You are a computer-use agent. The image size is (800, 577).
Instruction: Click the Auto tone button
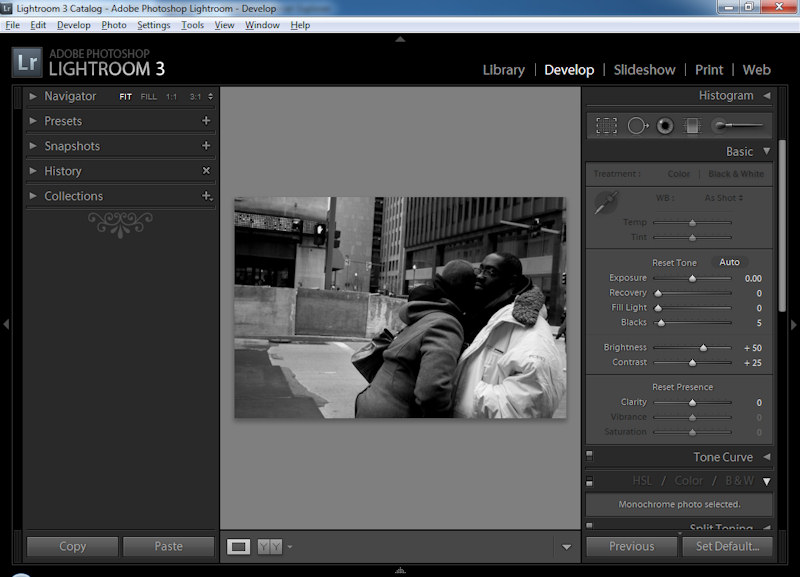tap(729, 262)
